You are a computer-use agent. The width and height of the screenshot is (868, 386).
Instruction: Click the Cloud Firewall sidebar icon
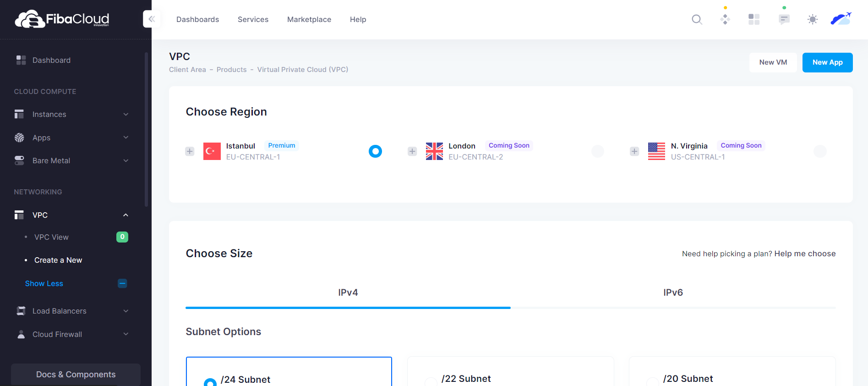pyautogui.click(x=21, y=334)
